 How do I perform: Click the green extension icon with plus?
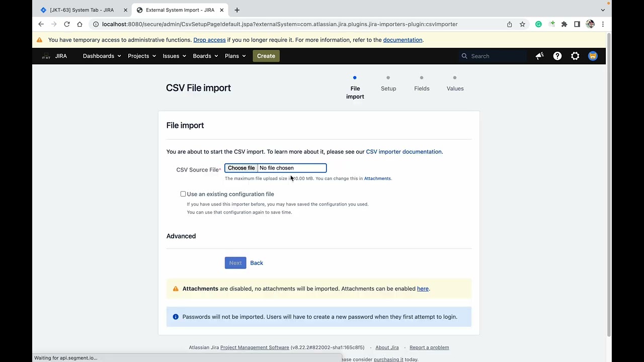point(552,24)
